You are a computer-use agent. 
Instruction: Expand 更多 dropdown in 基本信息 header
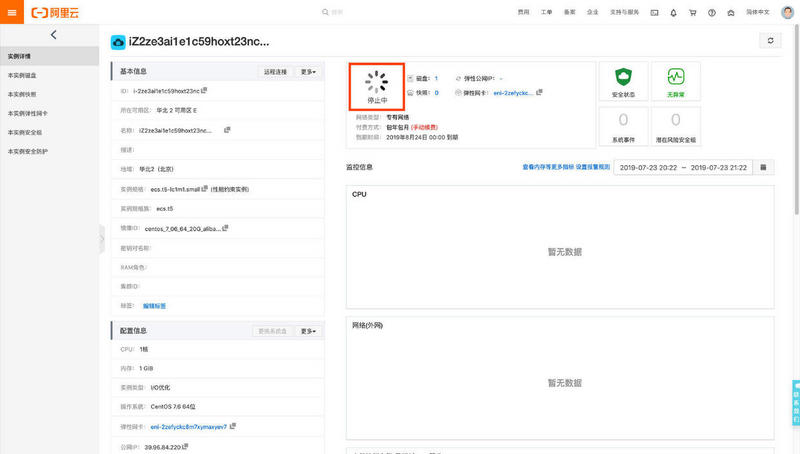[x=308, y=72]
